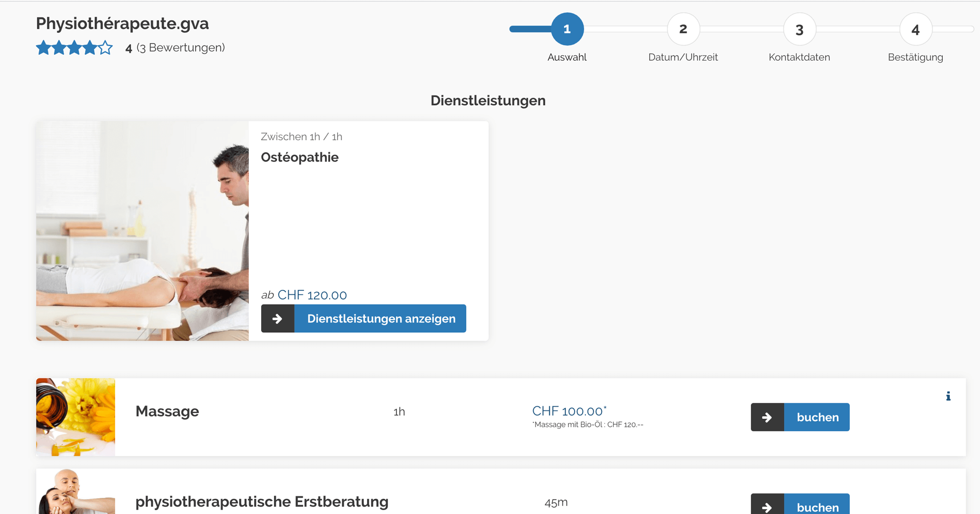
Task: Book the physiotherapeutische Erstberatung via buchen
Action: 817,506
